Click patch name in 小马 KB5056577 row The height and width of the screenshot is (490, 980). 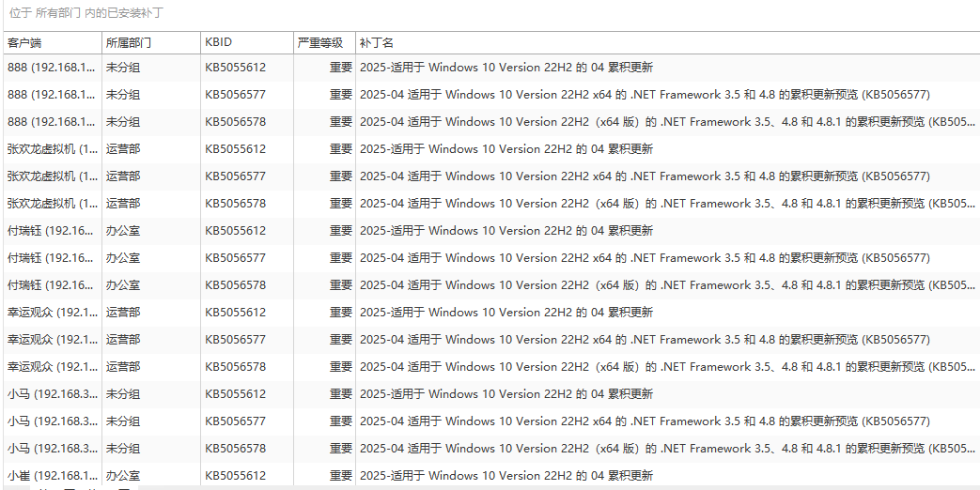click(645, 421)
